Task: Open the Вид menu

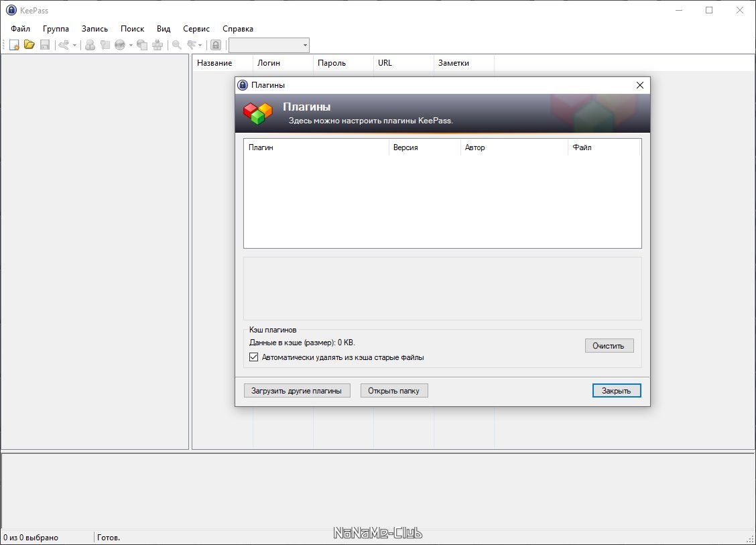Action: pyautogui.click(x=164, y=29)
